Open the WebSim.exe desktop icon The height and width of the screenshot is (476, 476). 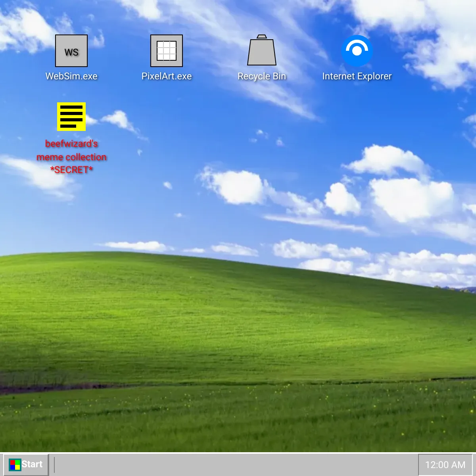(x=71, y=51)
